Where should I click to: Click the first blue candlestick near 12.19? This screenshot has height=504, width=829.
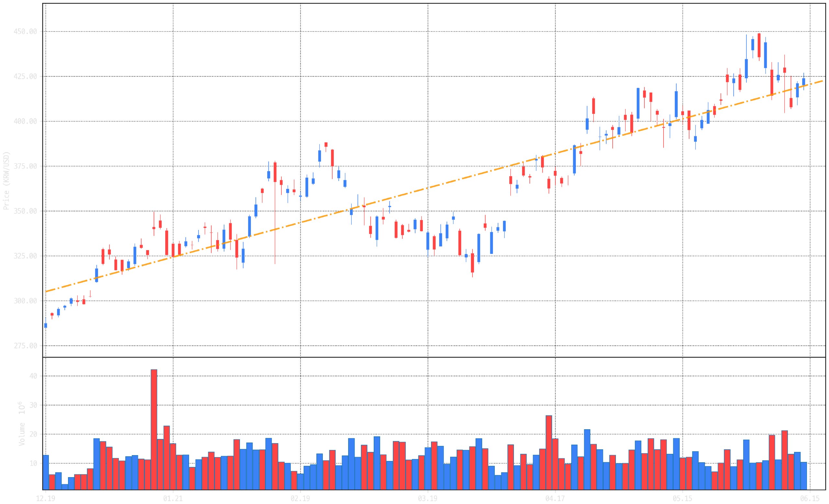tap(46, 325)
